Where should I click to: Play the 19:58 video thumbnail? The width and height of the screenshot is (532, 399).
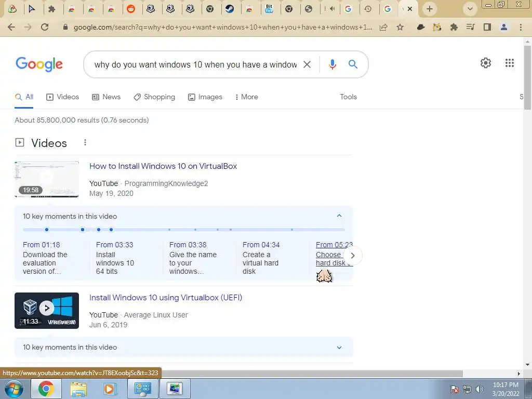pos(47,179)
